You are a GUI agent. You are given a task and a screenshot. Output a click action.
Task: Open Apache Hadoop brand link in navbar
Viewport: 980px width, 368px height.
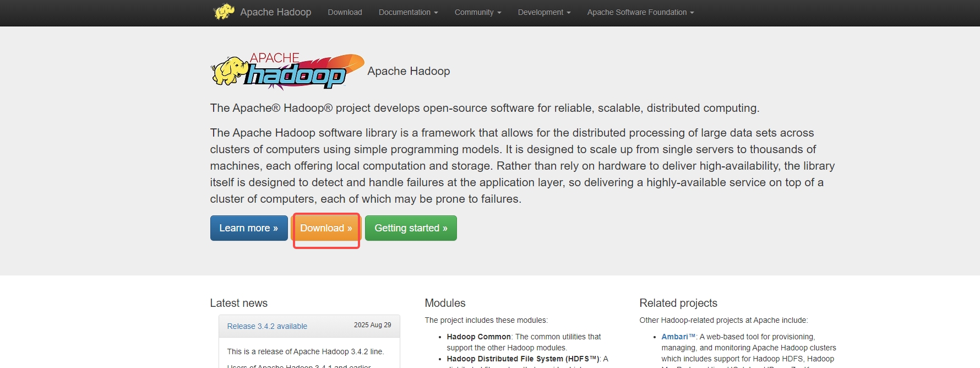pyautogui.click(x=275, y=12)
